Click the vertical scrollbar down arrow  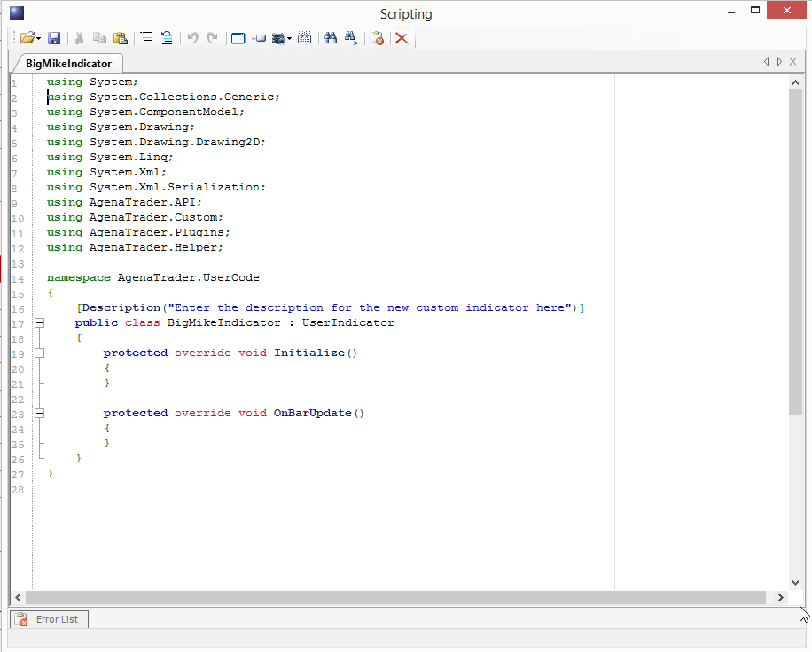(795, 583)
